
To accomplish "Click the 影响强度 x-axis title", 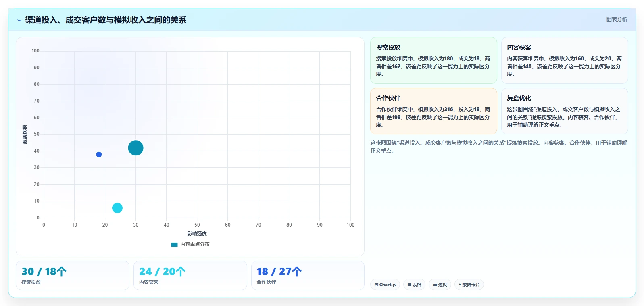I will click(x=197, y=234).
